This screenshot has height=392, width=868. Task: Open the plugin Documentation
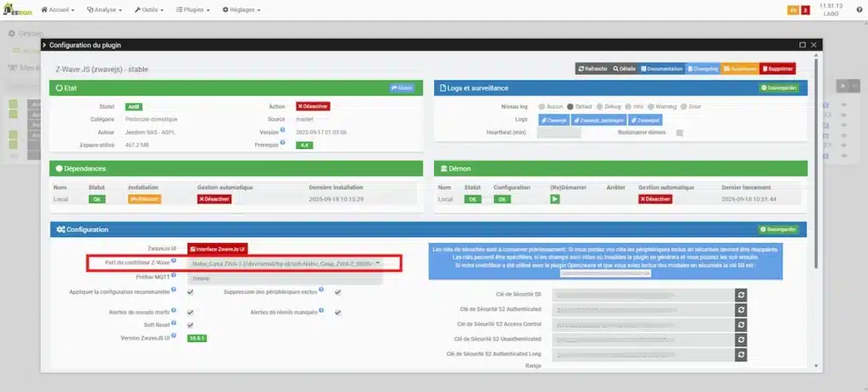(661, 69)
